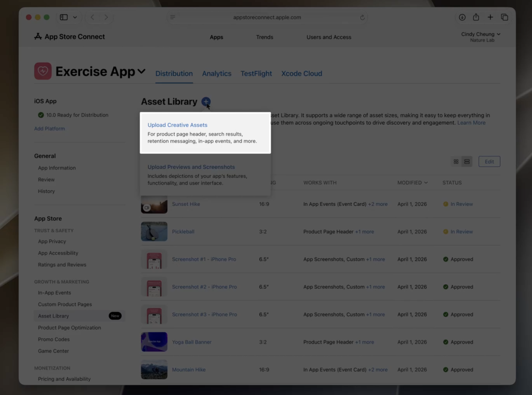Open Review in the General section
532x395 pixels.
coord(46,179)
